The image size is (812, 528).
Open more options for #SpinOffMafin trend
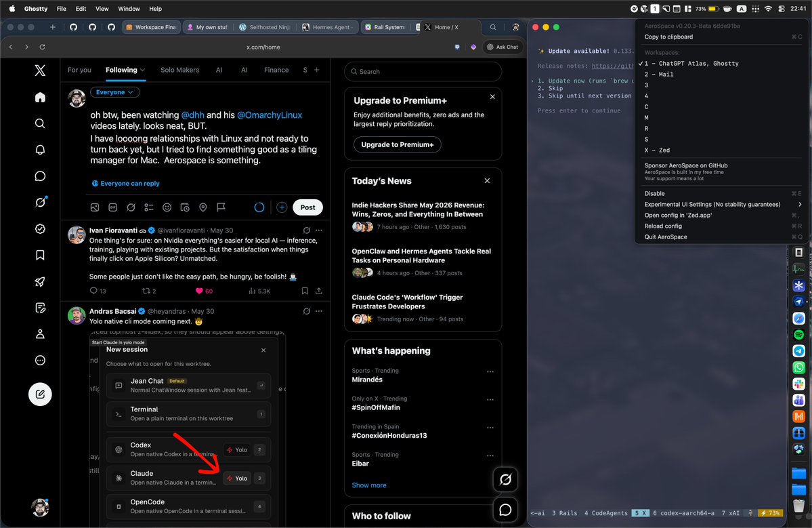click(490, 399)
